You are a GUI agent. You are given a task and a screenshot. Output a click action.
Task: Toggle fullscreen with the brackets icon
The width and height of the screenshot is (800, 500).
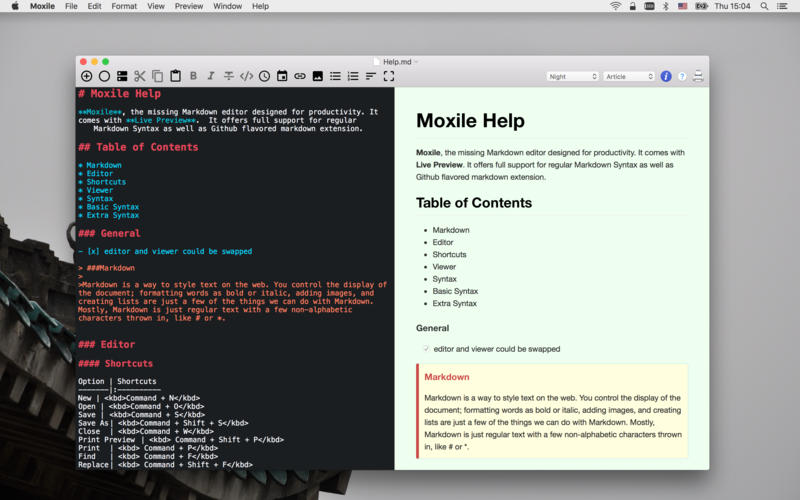point(389,76)
